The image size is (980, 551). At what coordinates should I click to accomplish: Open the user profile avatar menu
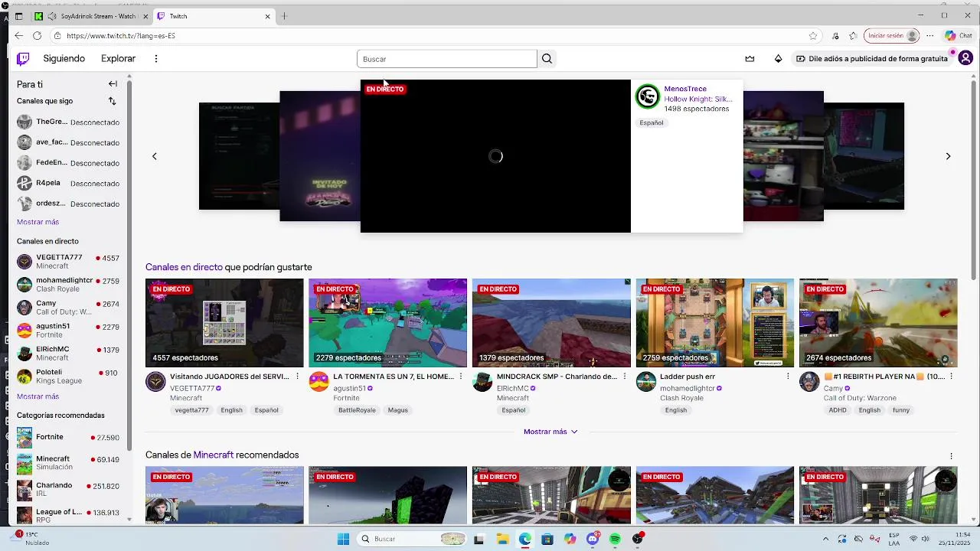(965, 58)
